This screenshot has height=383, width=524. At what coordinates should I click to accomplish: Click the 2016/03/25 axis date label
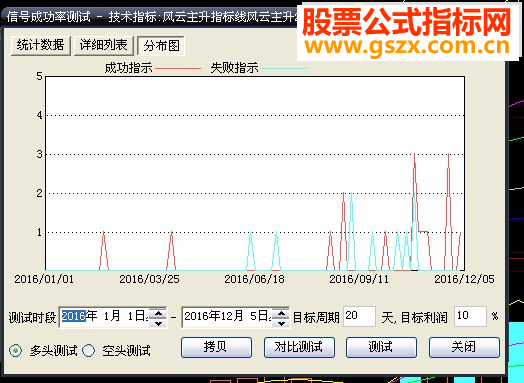pos(149,279)
